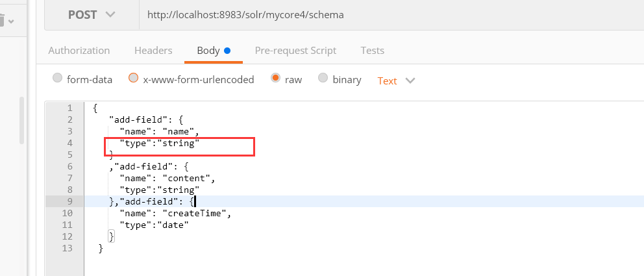This screenshot has width=644, height=276.
Task: Switch to the Headers tab
Action: 153,51
